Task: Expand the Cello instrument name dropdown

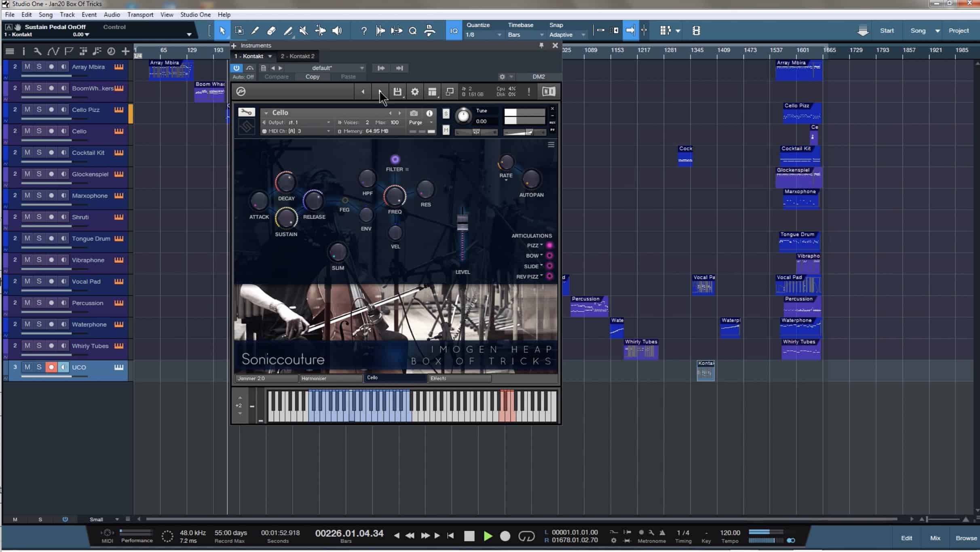Action: click(x=266, y=113)
